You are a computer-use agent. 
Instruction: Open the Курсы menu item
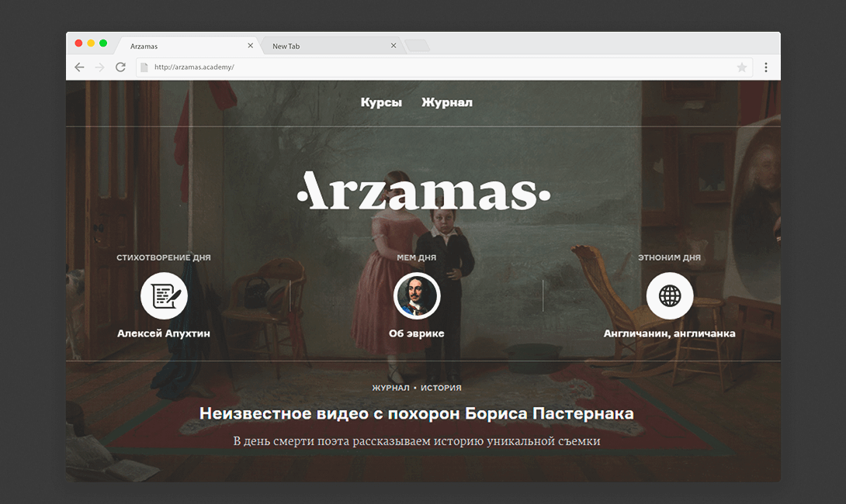[x=381, y=102]
